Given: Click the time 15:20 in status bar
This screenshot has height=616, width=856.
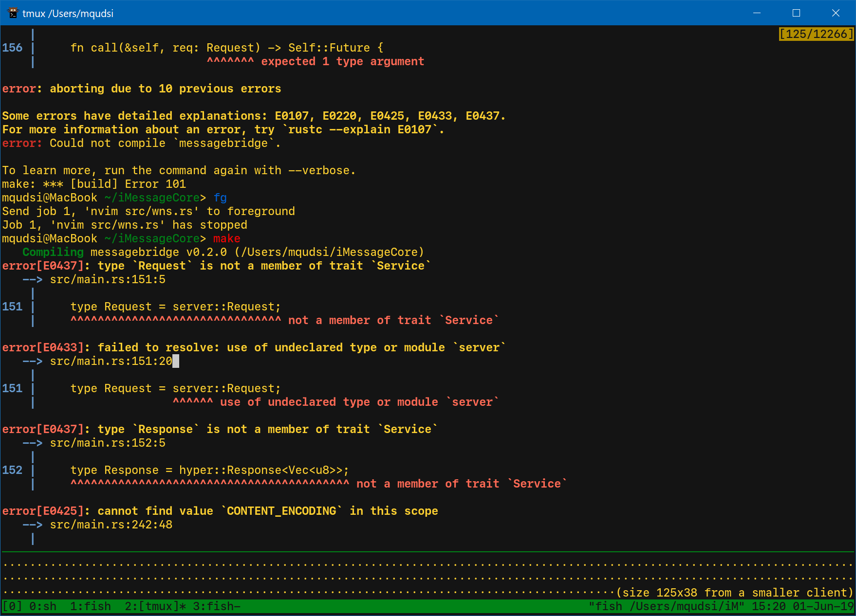Looking at the screenshot, I should point(768,606).
